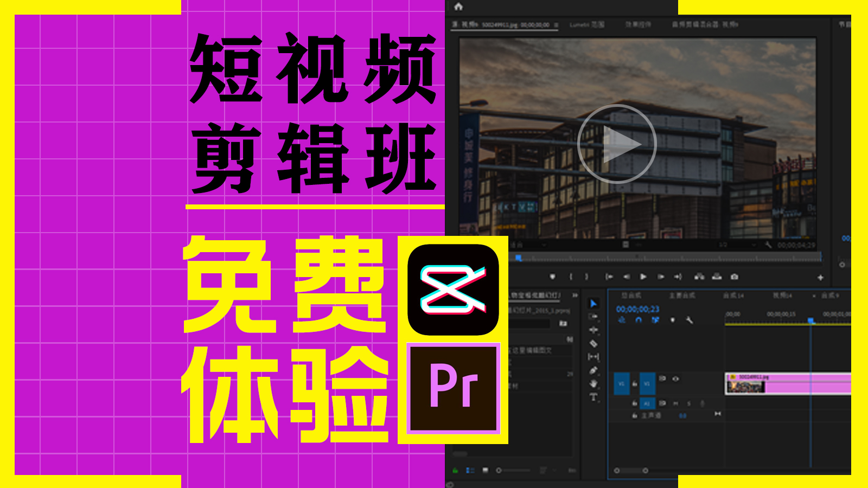Open timeline display settings wrench

coord(690,320)
